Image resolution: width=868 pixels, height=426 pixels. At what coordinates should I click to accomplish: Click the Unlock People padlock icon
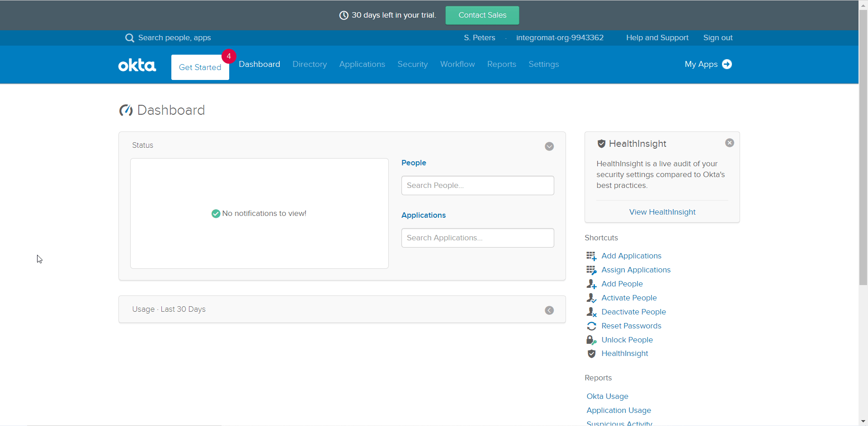[591, 340]
